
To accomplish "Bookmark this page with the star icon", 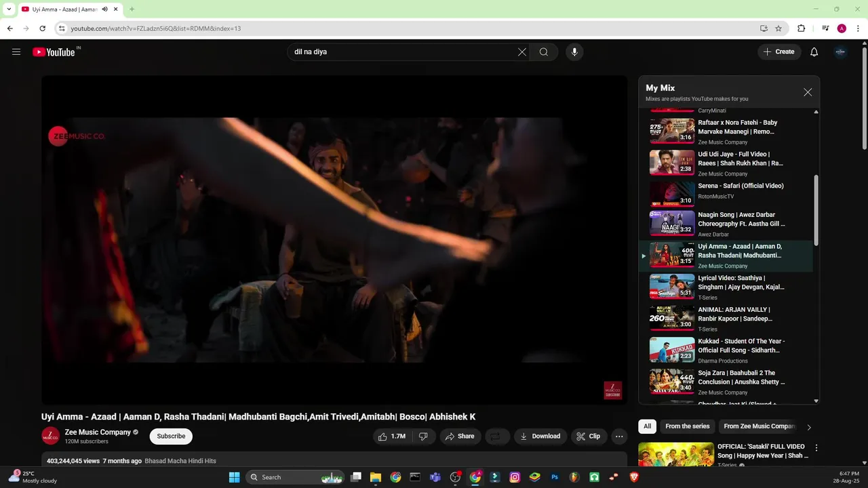I will 778,28.
